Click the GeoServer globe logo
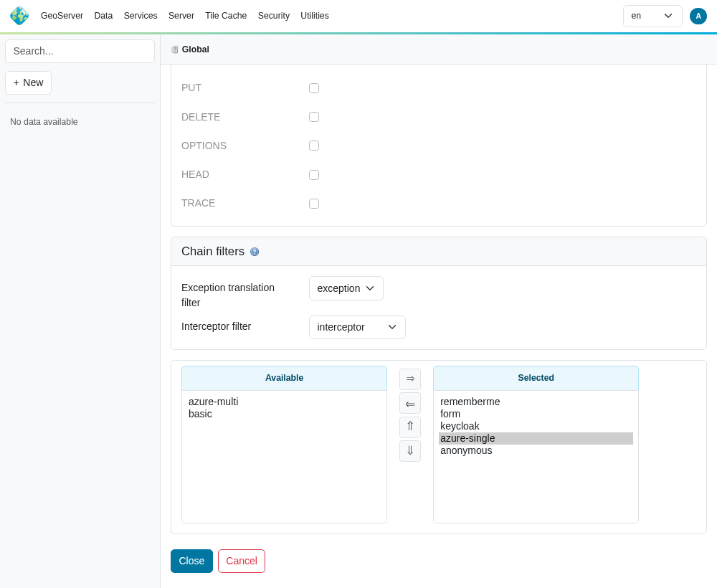This screenshot has height=588, width=717. tap(19, 16)
